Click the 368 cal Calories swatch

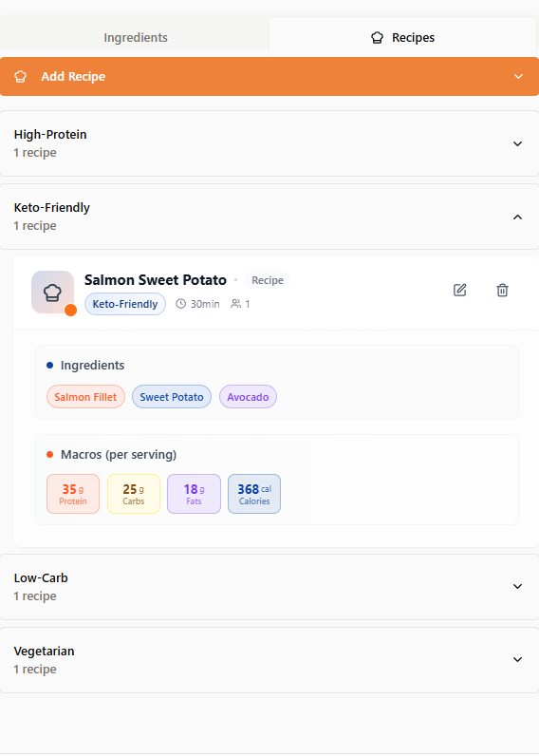point(254,494)
